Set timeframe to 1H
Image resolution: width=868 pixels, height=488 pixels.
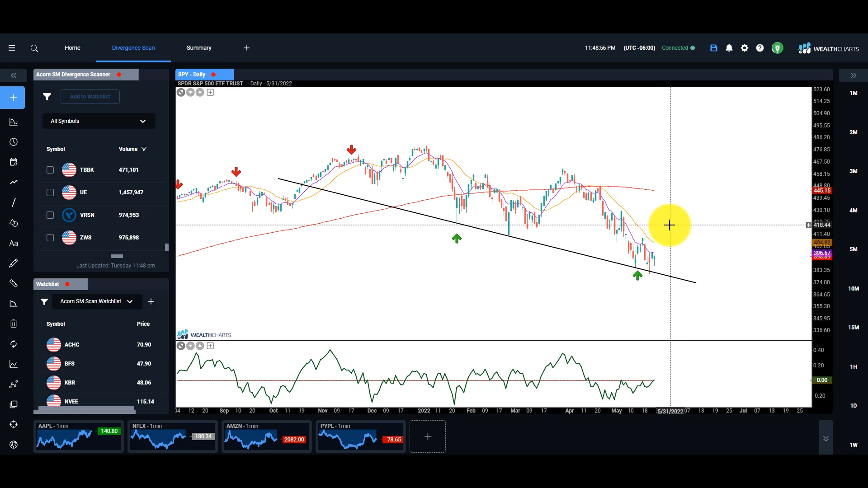click(x=854, y=367)
